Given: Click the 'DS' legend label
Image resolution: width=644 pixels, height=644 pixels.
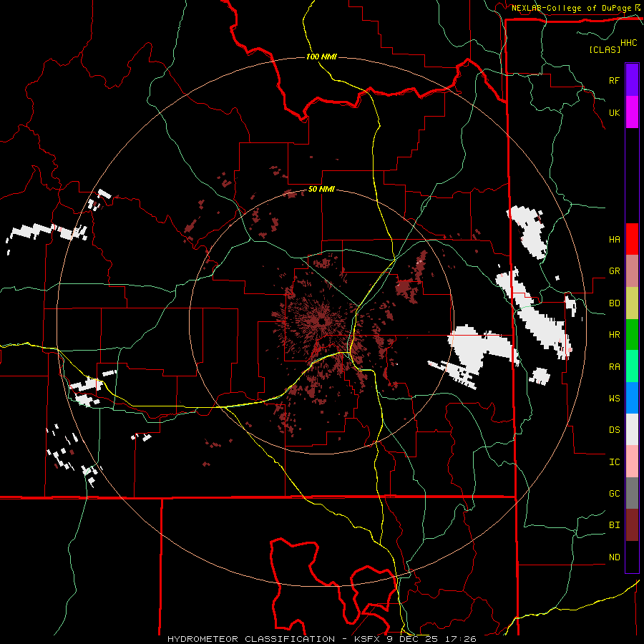Looking at the screenshot, I should coord(614,430).
